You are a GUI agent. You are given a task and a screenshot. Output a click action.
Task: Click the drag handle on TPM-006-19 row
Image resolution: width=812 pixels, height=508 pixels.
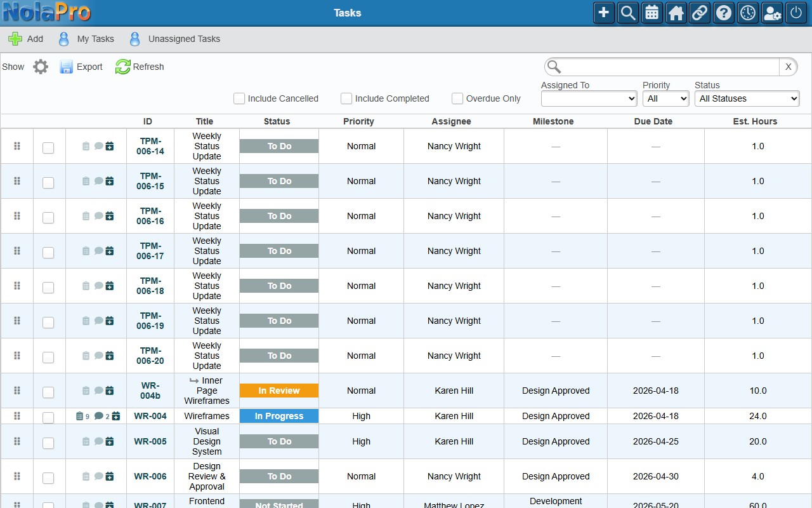tap(17, 321)
